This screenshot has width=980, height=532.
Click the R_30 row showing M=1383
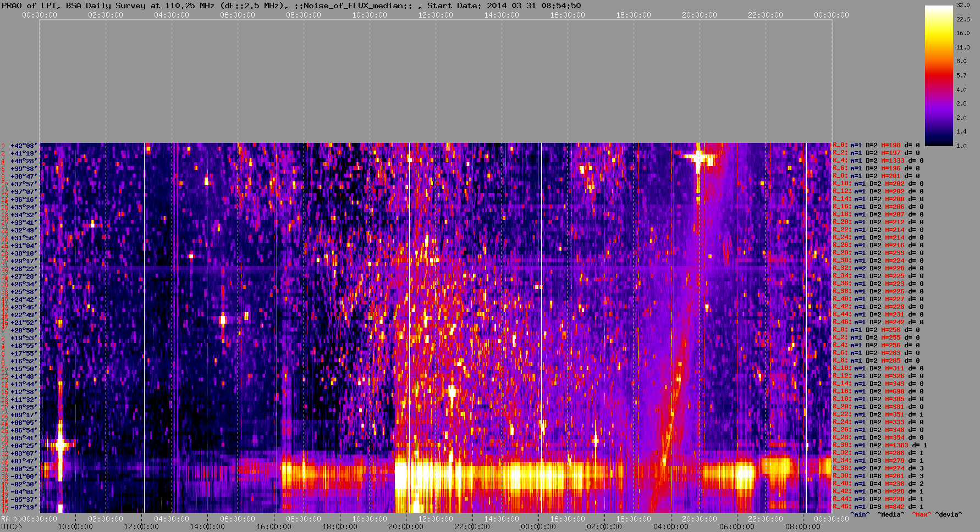click(880, 446)
